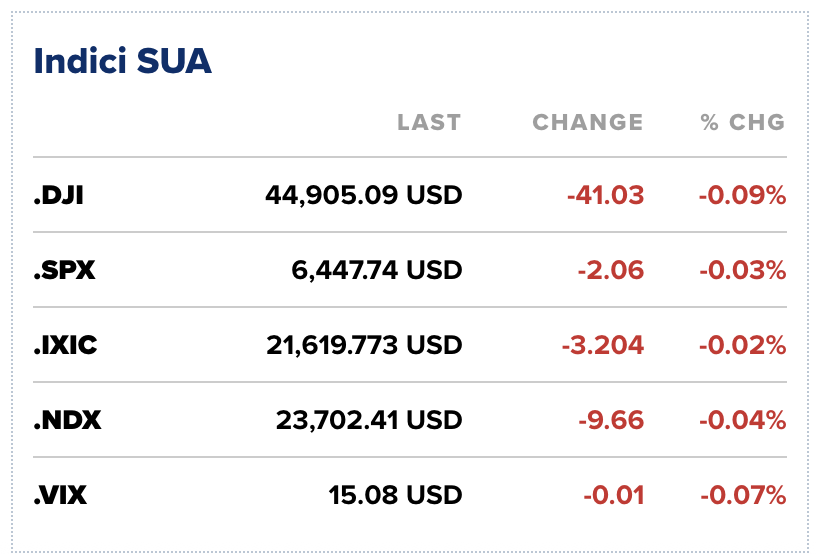Click the -2.06 change value
Screen dimensions: 816x554
(611, 270)
